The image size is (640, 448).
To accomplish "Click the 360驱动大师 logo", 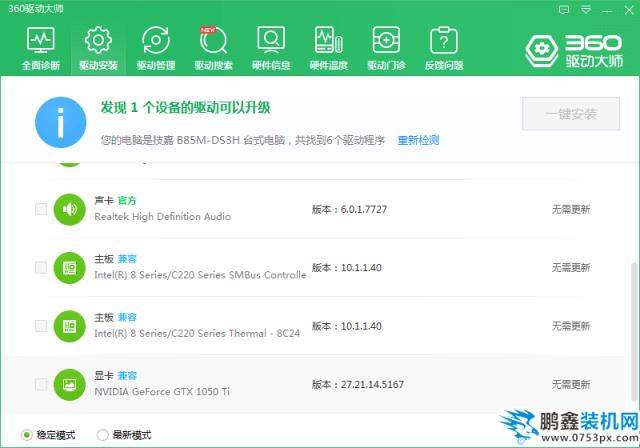I will point(574,51).
